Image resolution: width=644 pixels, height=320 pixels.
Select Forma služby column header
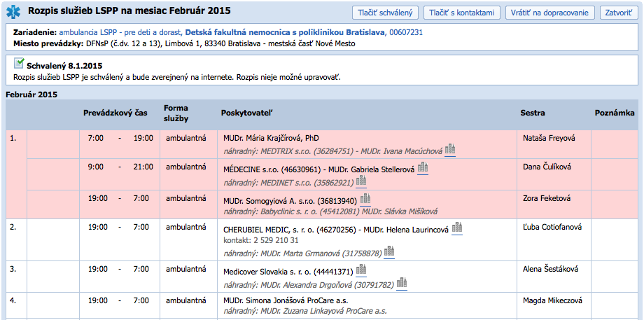(x=176, y=113)
